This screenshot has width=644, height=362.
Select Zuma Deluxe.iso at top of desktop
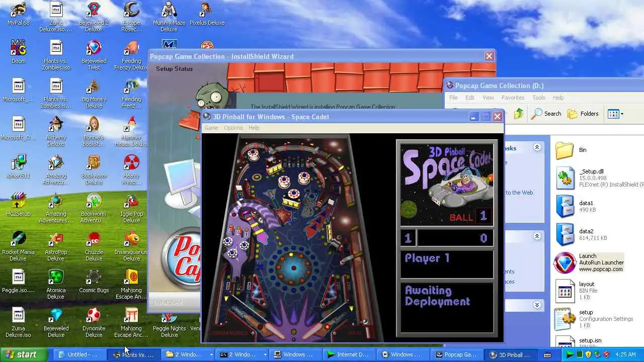(56, 17)
